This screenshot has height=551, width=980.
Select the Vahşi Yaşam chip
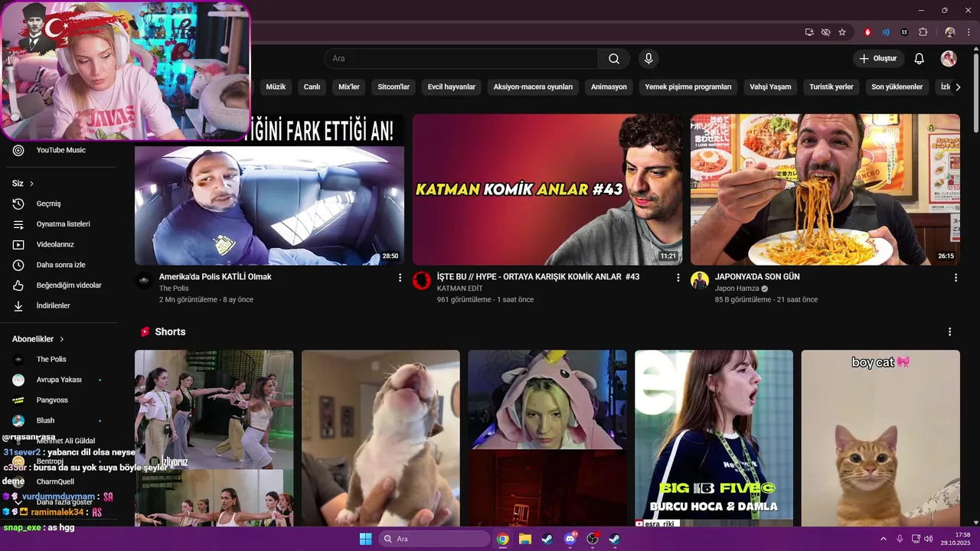point(770,87)
